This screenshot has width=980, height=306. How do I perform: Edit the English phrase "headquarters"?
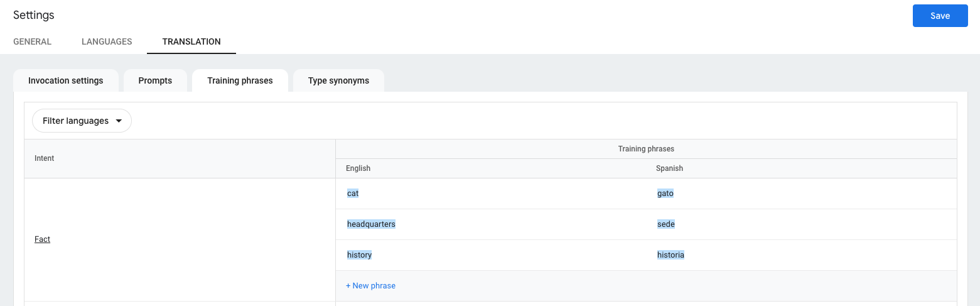tap(371, 224)
